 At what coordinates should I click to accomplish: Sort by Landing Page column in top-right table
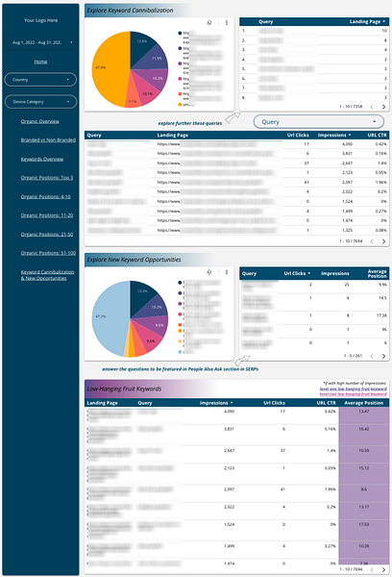click(x=367, y=22)
